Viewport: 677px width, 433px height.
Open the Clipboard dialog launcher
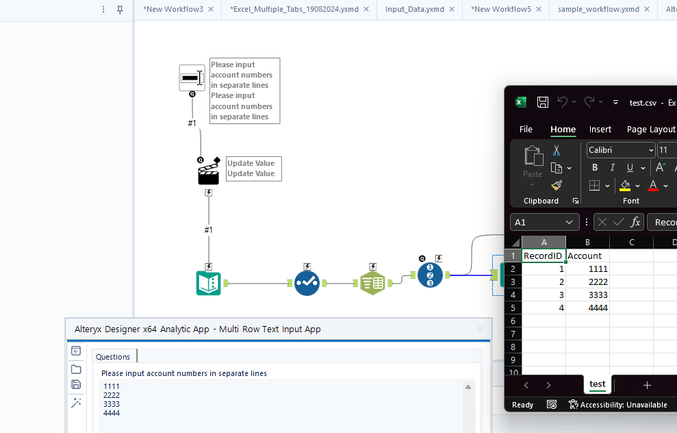(576, 201)
